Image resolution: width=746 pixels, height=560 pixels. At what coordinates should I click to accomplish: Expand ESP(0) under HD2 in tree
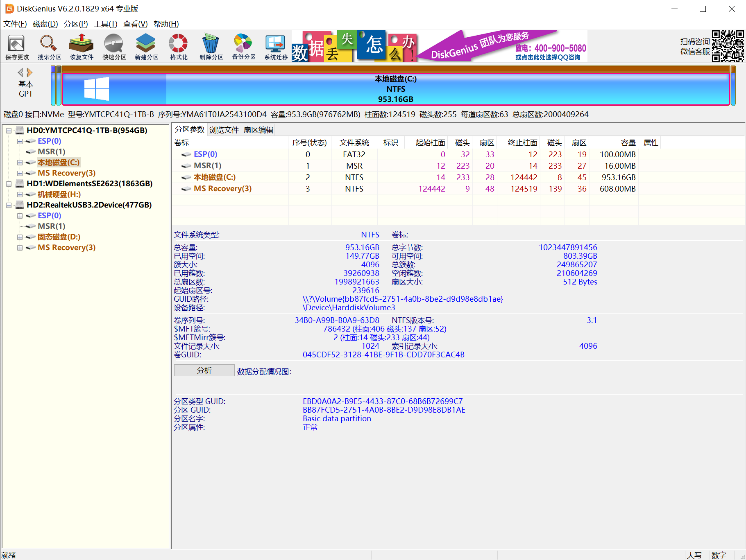(x=20, y=216)
